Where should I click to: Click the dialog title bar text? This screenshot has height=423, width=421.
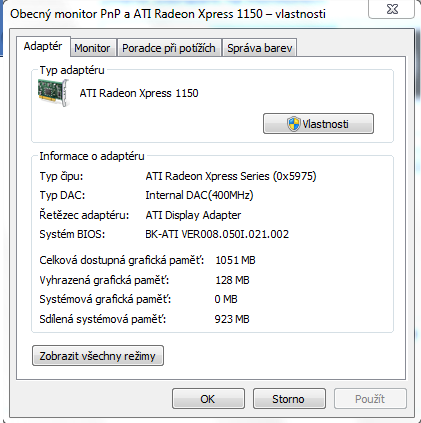[168, 14]
